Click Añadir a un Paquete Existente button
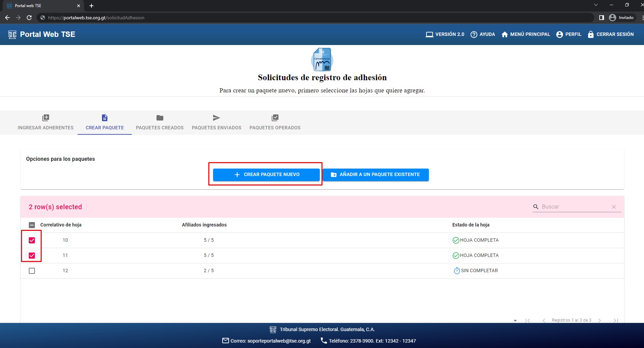644x348 pixels. pos(375,175)
